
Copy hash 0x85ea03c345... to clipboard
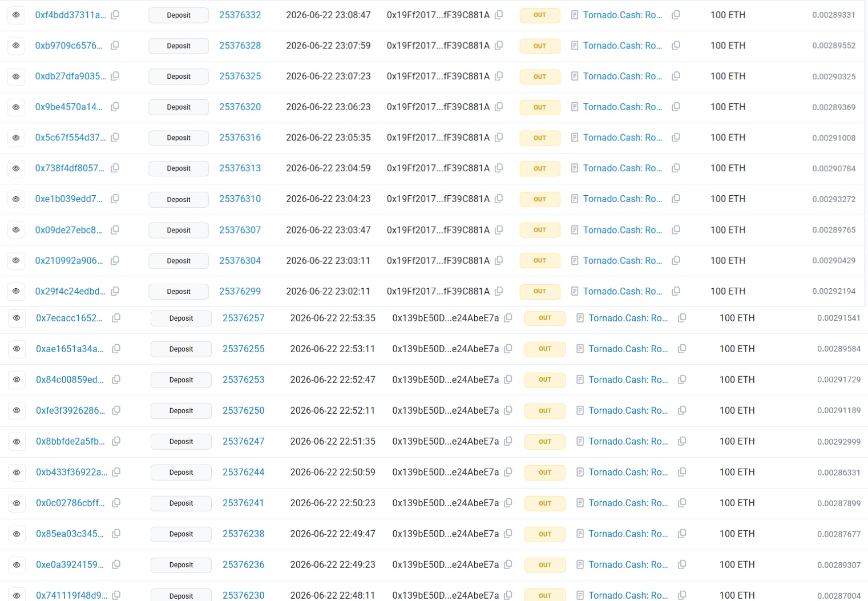[x=116, y=534]
